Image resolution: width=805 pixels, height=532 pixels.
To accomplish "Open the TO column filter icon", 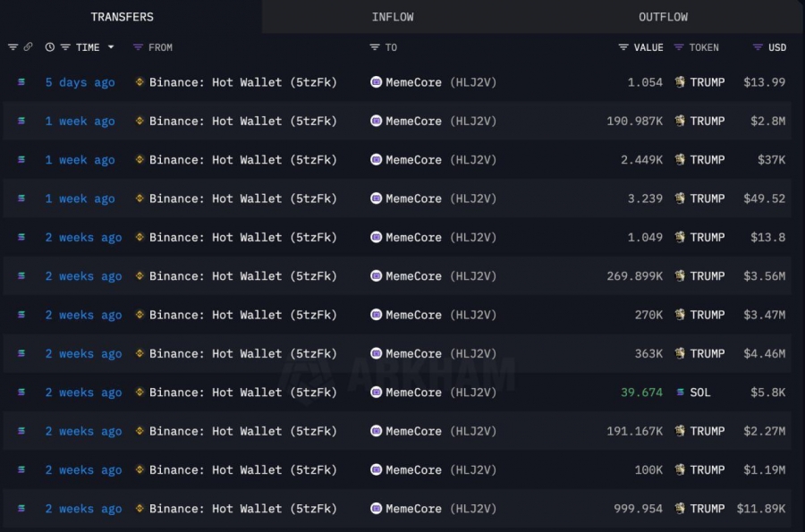I will [374, 47].
